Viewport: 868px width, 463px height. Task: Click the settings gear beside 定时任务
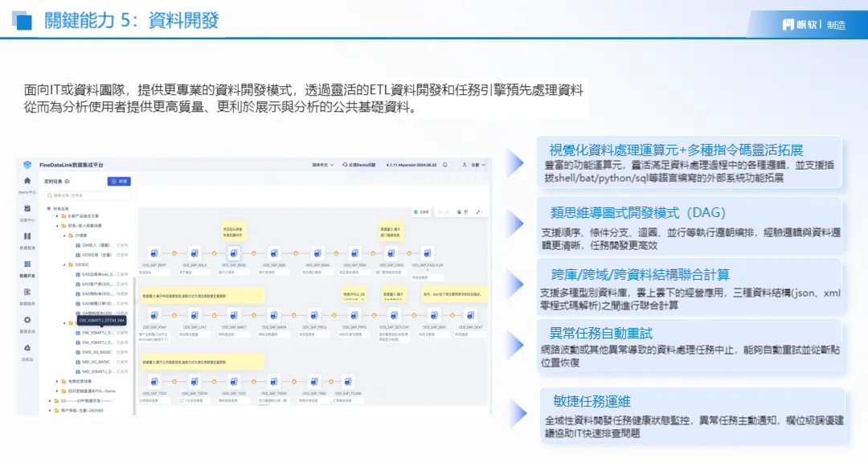click(x=67, y=182)
